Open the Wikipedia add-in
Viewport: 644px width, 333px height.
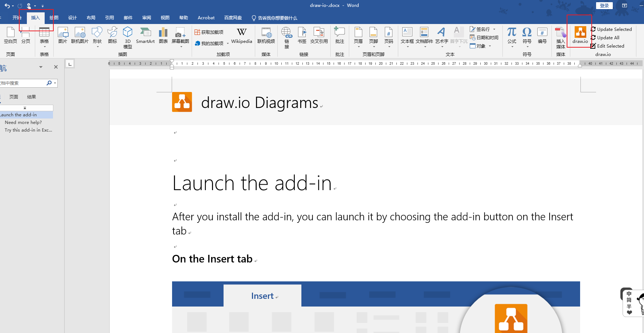coord(241,35)
